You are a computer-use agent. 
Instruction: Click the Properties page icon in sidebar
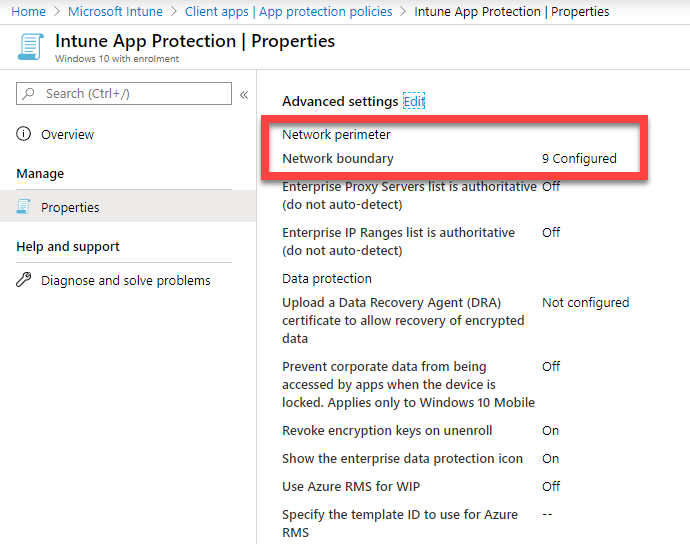click(24, 207)
